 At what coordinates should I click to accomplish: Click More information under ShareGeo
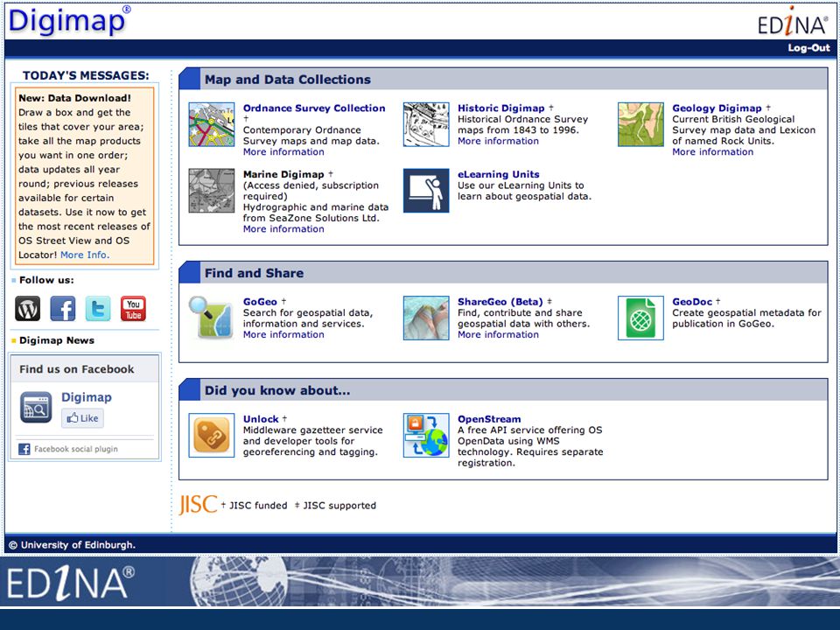tap(498, 335)
